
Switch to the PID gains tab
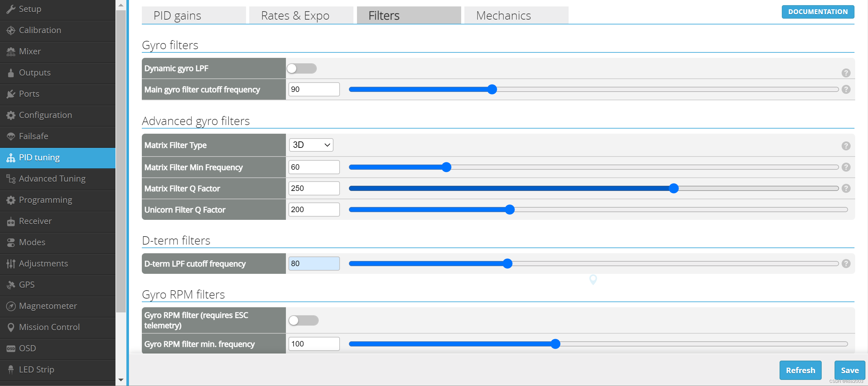tap(194, 15)
